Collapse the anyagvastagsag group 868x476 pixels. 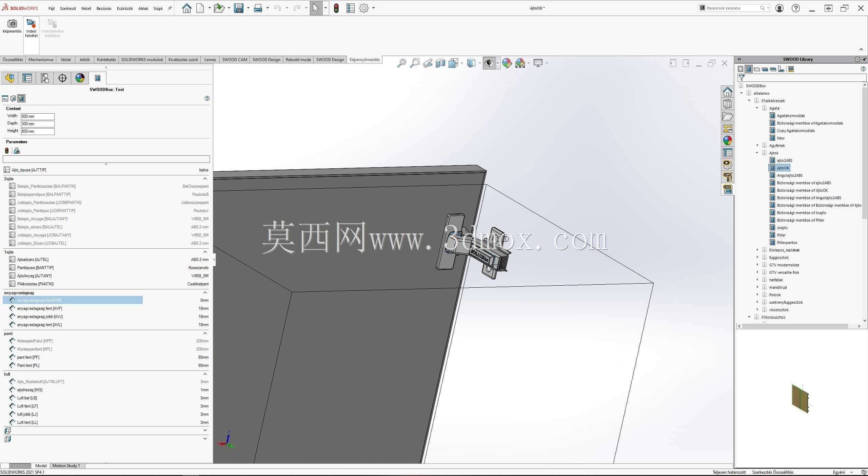click(205, 292)
